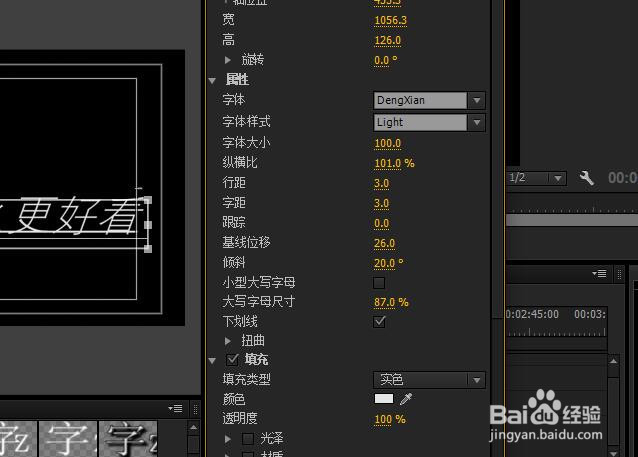Select the third title style thumbnail
638x457 pixels.
click(x=128, y=439)
